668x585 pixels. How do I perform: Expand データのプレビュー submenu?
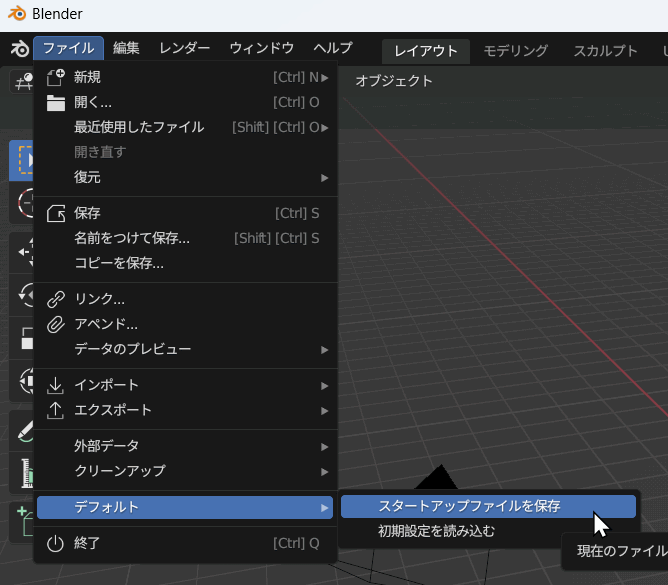tap(185, 349)
